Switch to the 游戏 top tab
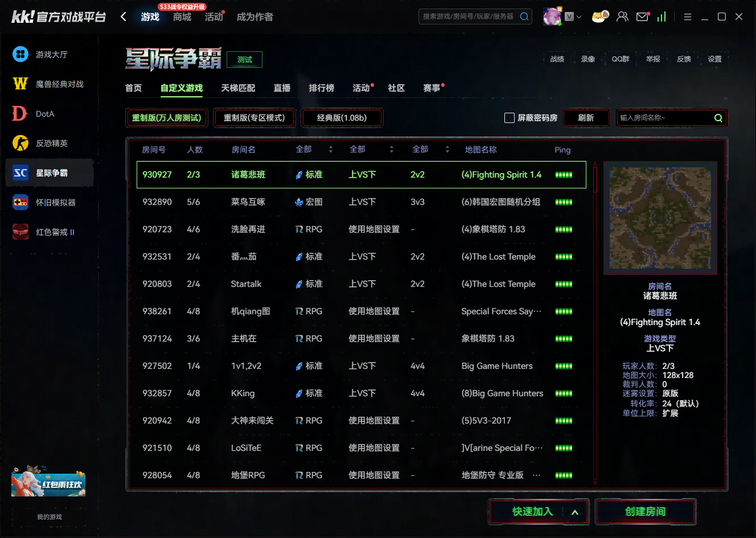This screenshot has width=756, height=538. [150, 17]
